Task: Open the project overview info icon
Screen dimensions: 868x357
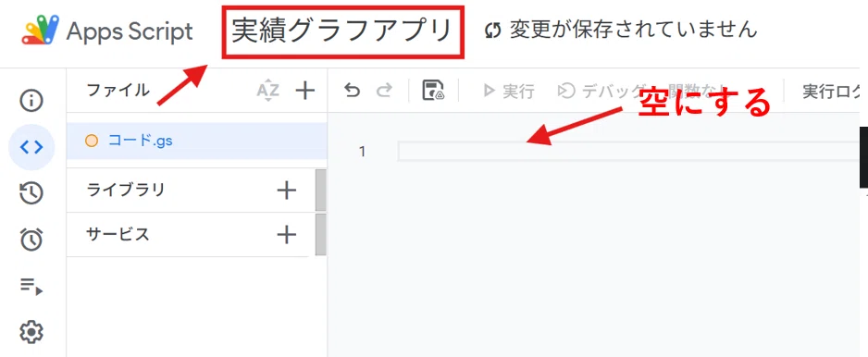Action: [31, 101]
